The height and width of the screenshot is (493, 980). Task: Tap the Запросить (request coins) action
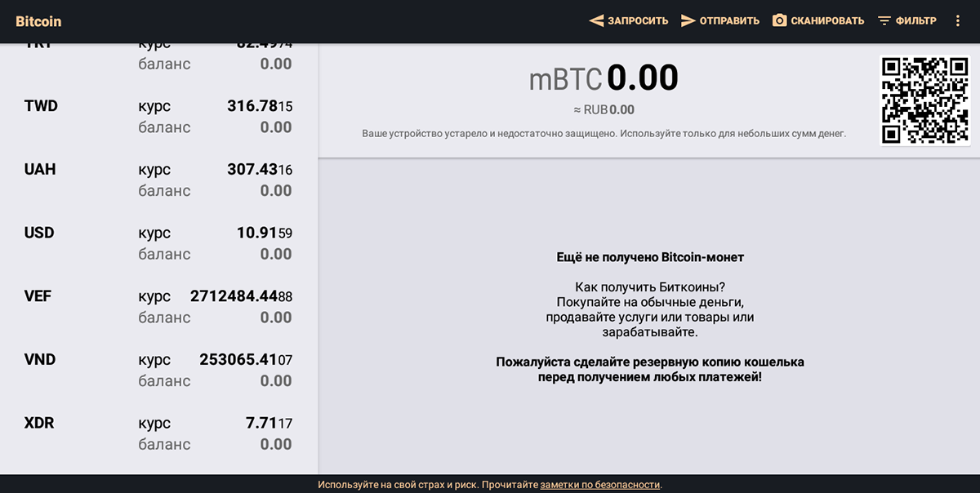coord(629,21)
